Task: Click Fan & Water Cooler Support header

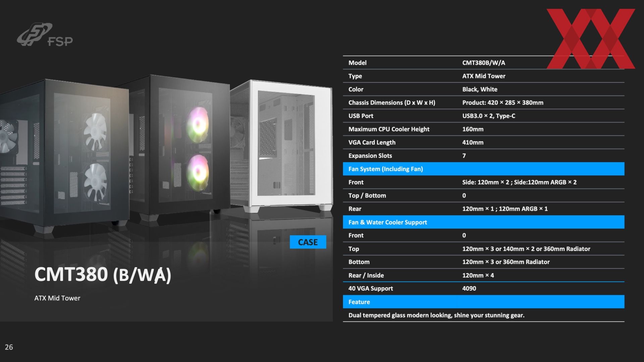Action: (x=484, y=222)
